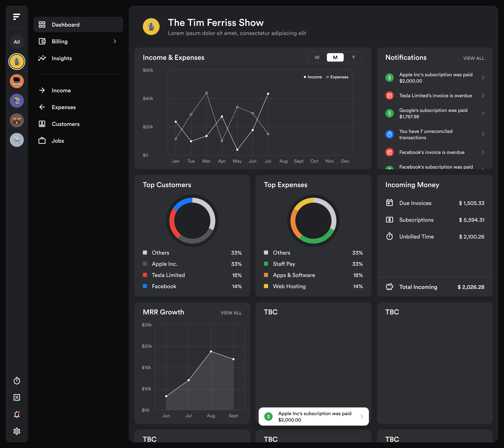The height and width of the screenshot is (448, 504).
Task: Click the app logo at top of sidebar
Action: point(16,17)
